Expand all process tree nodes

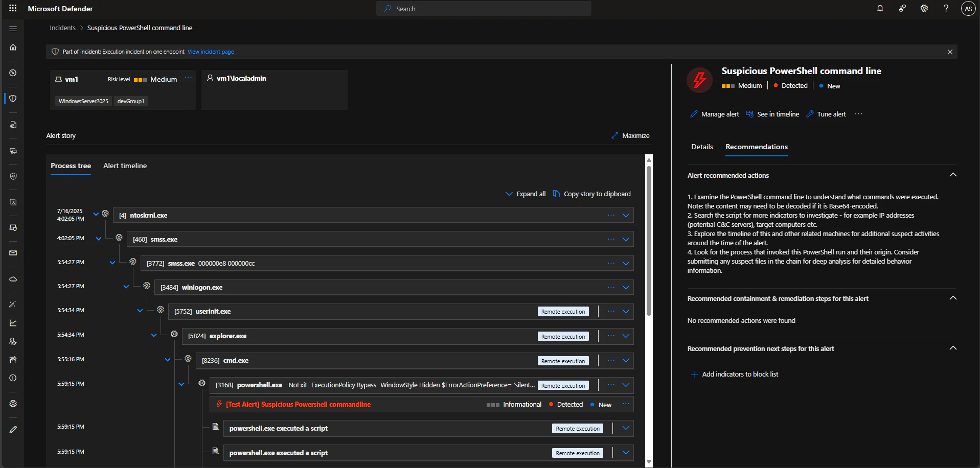(526, 194)
